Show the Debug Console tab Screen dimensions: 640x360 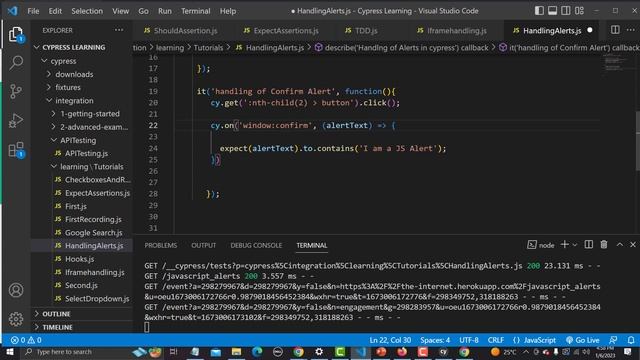pos(256,245)
